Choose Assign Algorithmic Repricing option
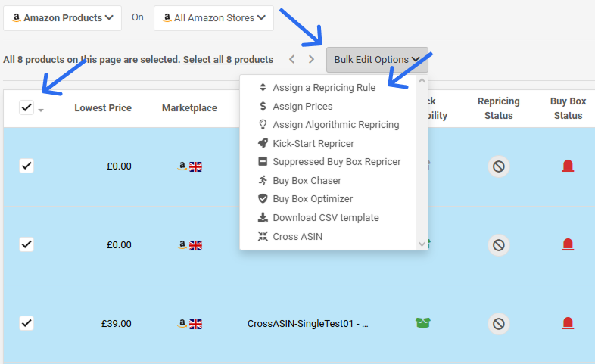The image size is (595, 364). [x=336, y=125]
